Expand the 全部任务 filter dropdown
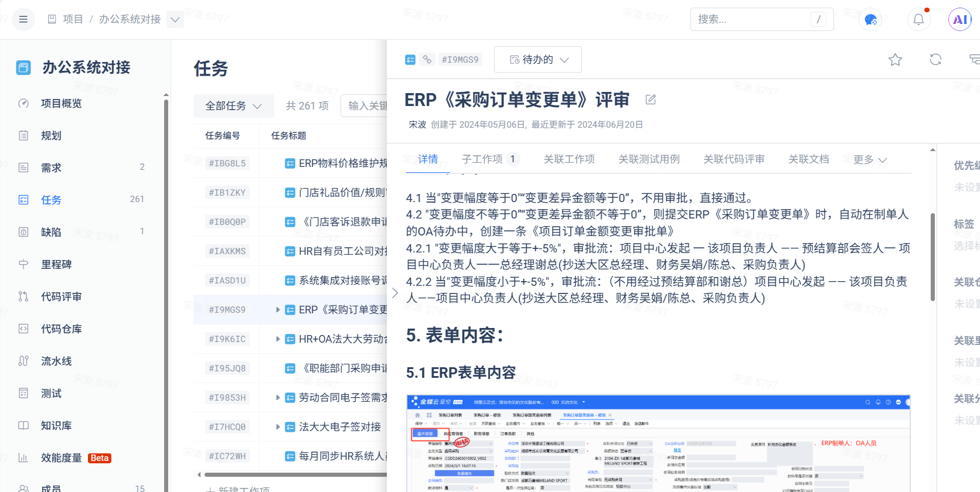The width and height of the screenshot is (980, 492). point(233,106)
